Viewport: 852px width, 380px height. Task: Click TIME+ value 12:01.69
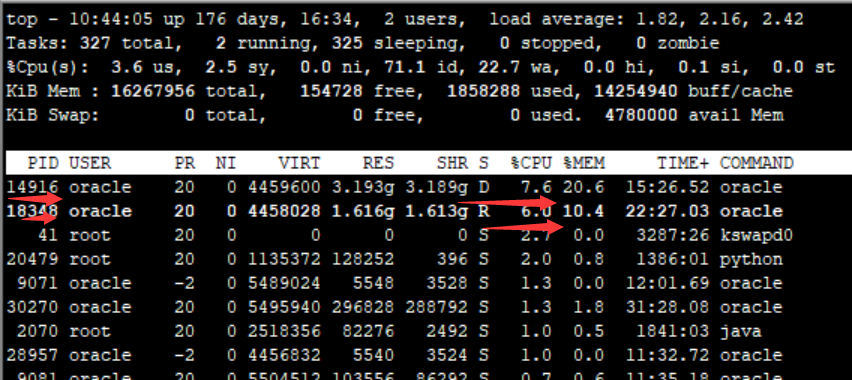pos(667,283)
